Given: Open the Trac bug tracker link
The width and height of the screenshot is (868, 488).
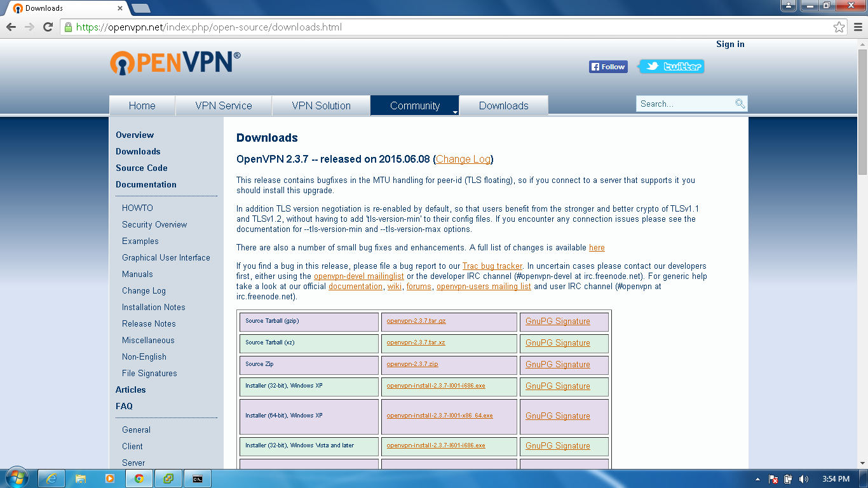Looking at the screenshot, I should (492, 266).
